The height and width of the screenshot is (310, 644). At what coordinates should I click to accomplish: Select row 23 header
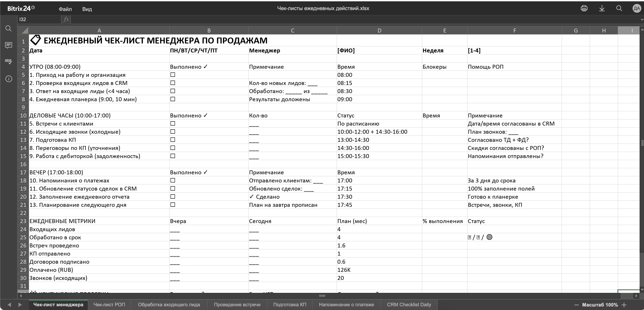[x=23, y=221]
